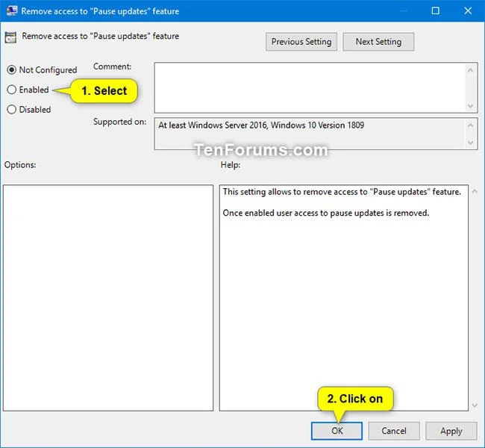Click the "Comment:" label
The image size is (485, 448).
(112, 66)
